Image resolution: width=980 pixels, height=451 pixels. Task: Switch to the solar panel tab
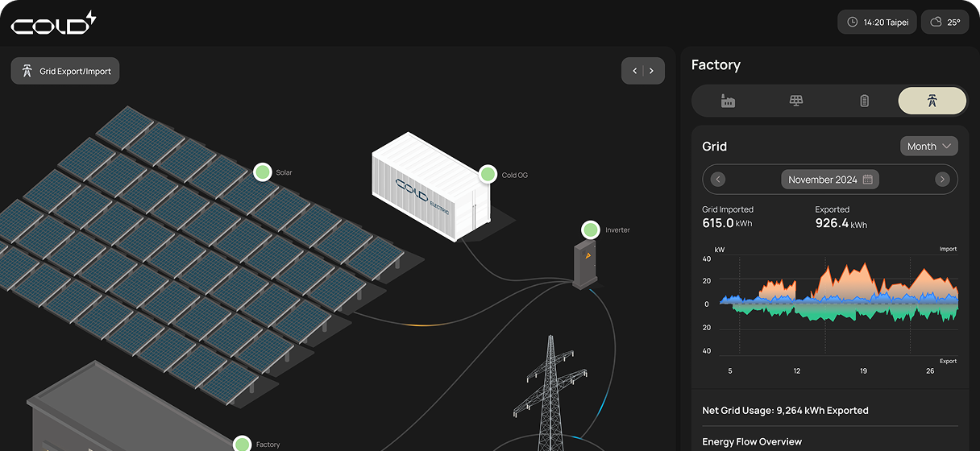[795, 101]
